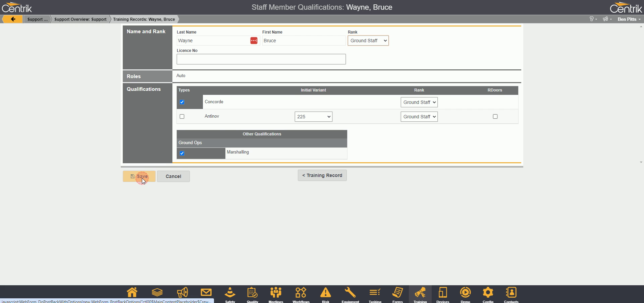Open the Equipment wrench icon
644x303 pixels.
[350, 293]
